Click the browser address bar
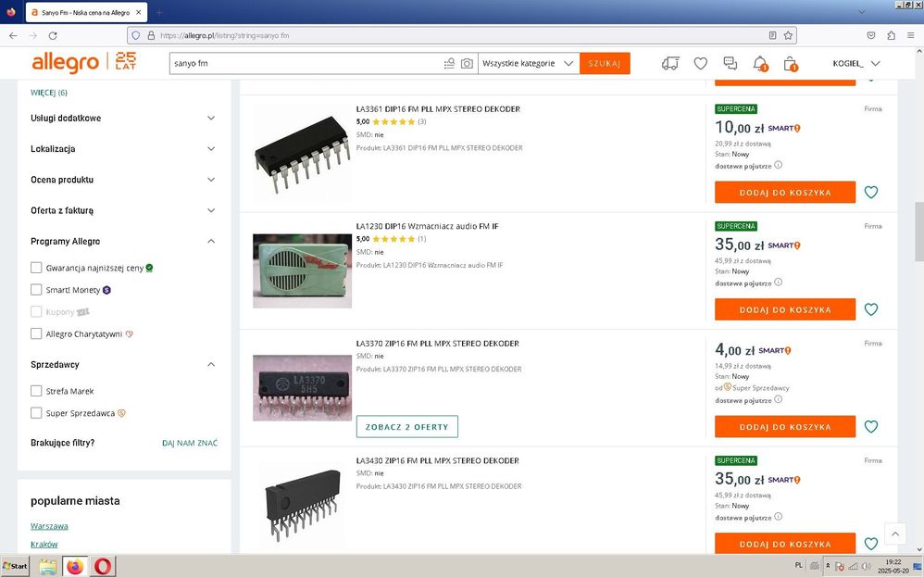 coord(461,35)
